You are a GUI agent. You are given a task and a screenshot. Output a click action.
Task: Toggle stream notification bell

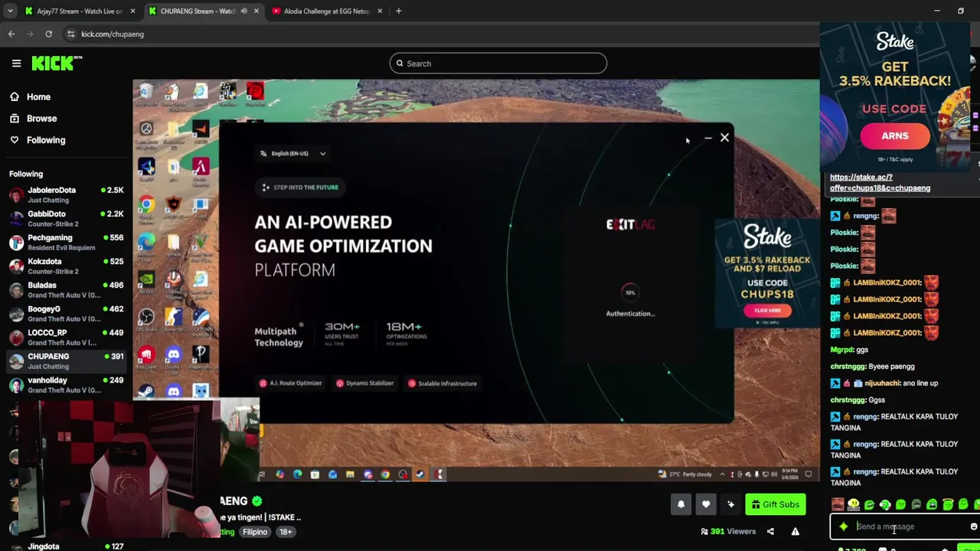point(681,504)
